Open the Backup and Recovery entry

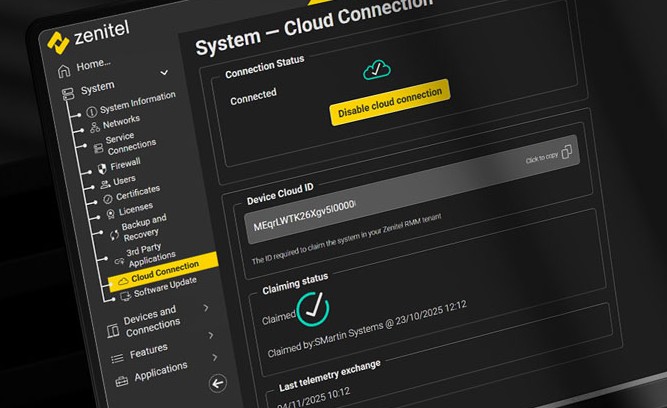[x=143, y=228]
